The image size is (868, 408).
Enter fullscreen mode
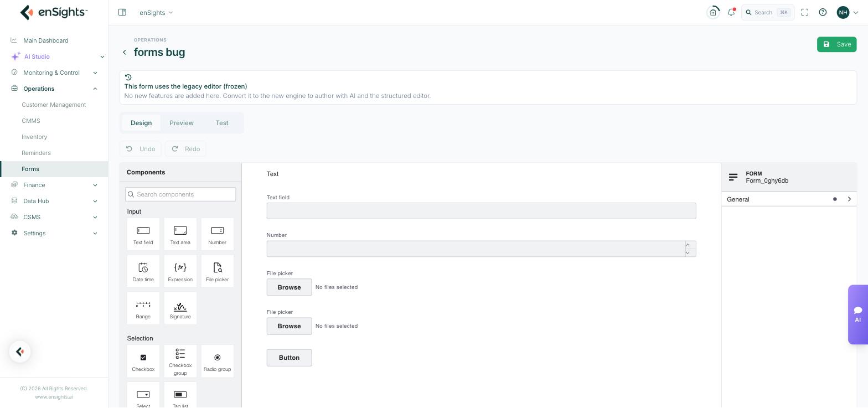(x=805, y=12)
